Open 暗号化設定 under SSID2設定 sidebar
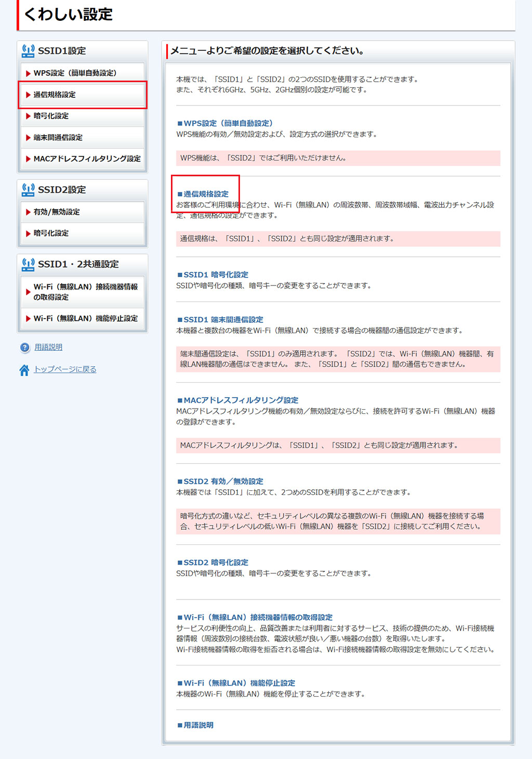The image size is (532, 759). (51, 233)
